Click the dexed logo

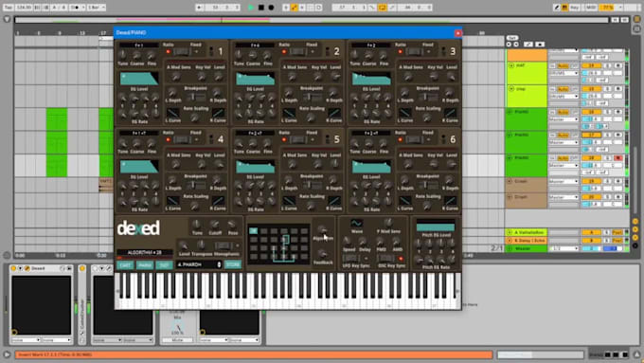click(138, 228)
